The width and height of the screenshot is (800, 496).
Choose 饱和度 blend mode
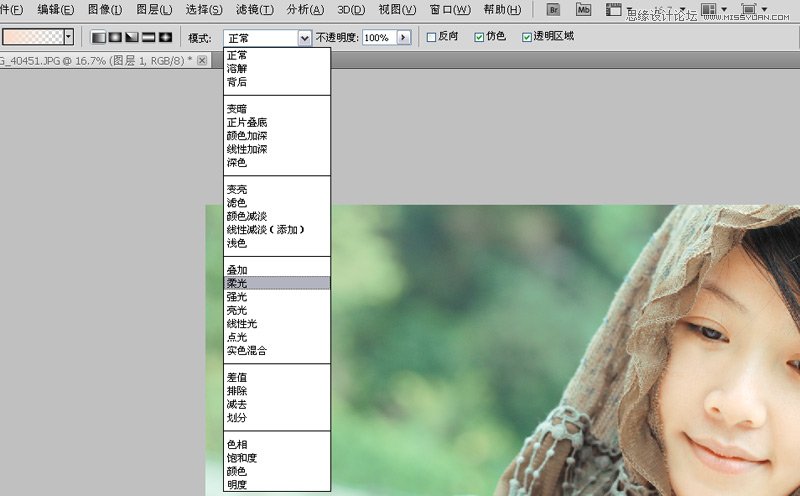point(277,458)
